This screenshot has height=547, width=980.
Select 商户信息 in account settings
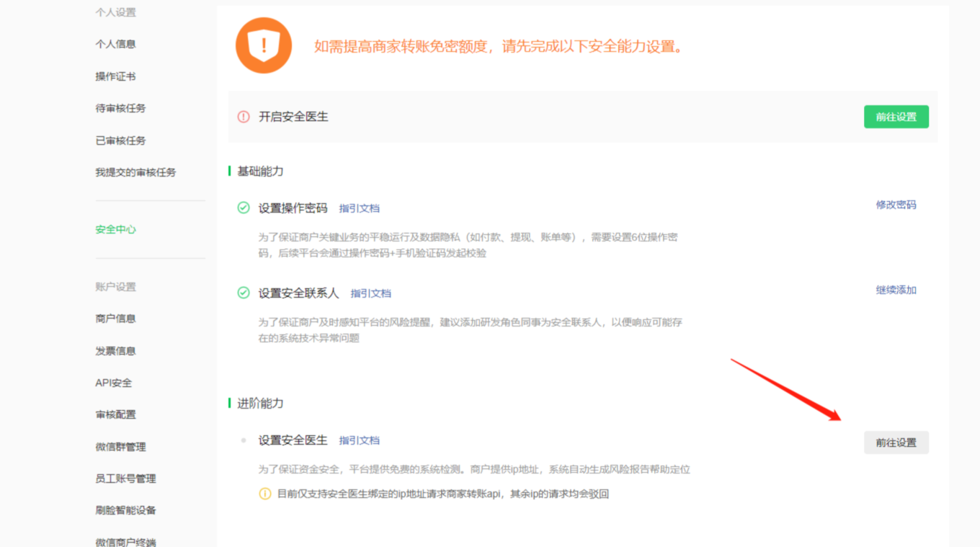pos(115,319)
